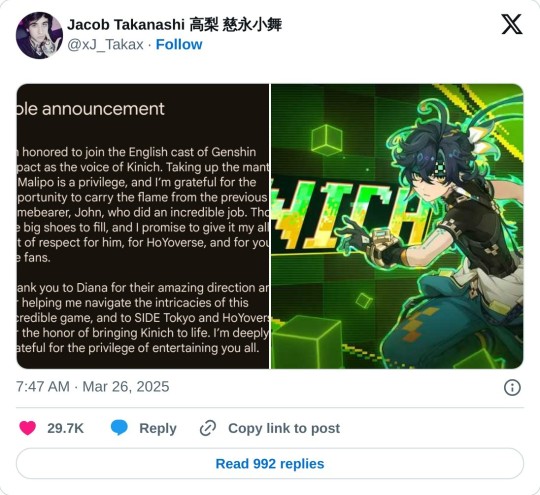This screenshot has height=495, width=540.
Task: Click the @xJ_Takax handle
Action: pyautogui.click(x=105, y=44)
